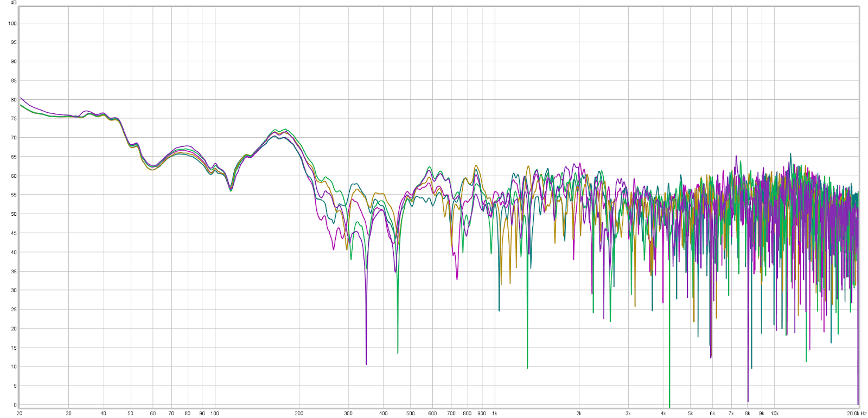868x418 pixels.
Task: Click the 400 label on the frequency axis
Action: point(384,413)
